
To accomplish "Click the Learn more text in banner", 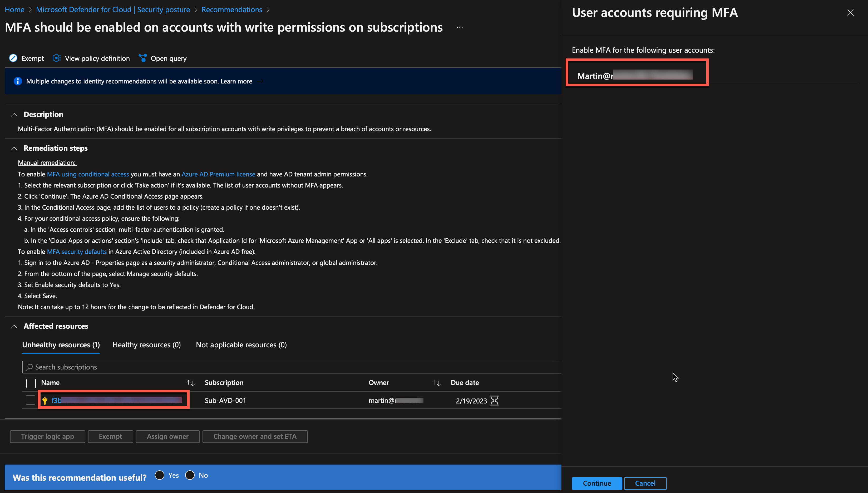I will (236, 81).
